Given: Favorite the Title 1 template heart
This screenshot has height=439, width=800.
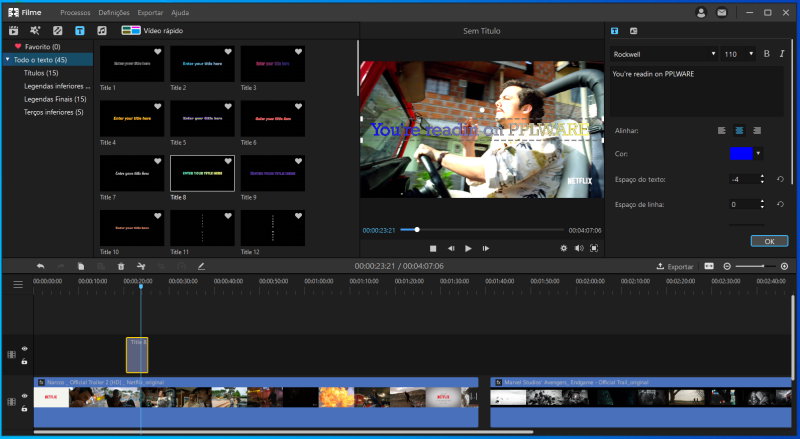Looking at the screenshot, I should pos(158,52).
